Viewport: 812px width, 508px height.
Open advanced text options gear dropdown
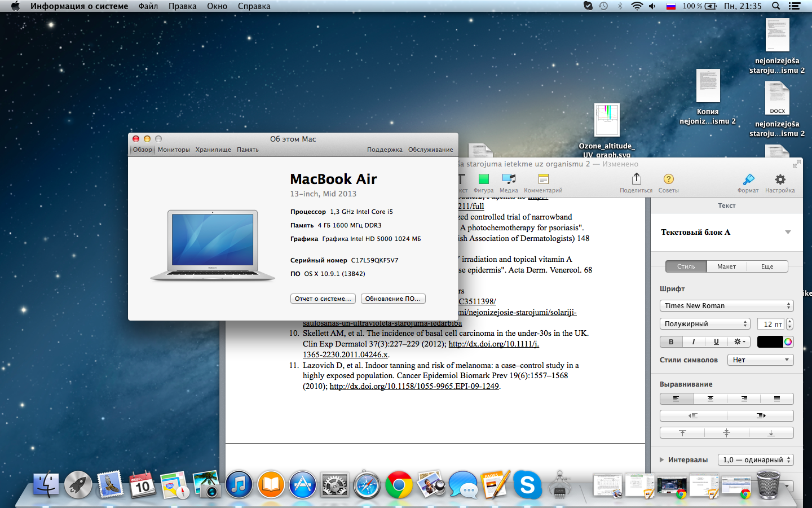pyautogui.click(x=739, y=341)
